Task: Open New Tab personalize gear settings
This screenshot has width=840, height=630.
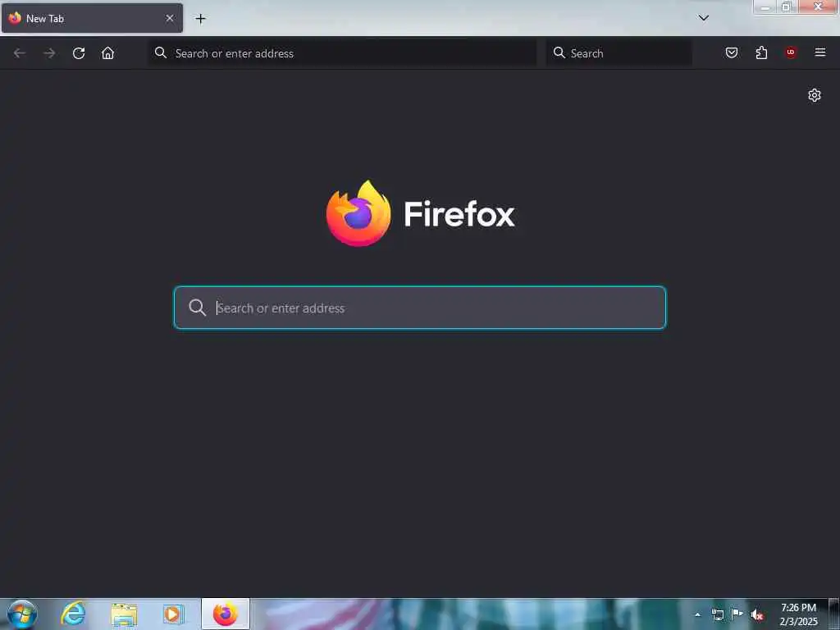Action: [815, 95]
